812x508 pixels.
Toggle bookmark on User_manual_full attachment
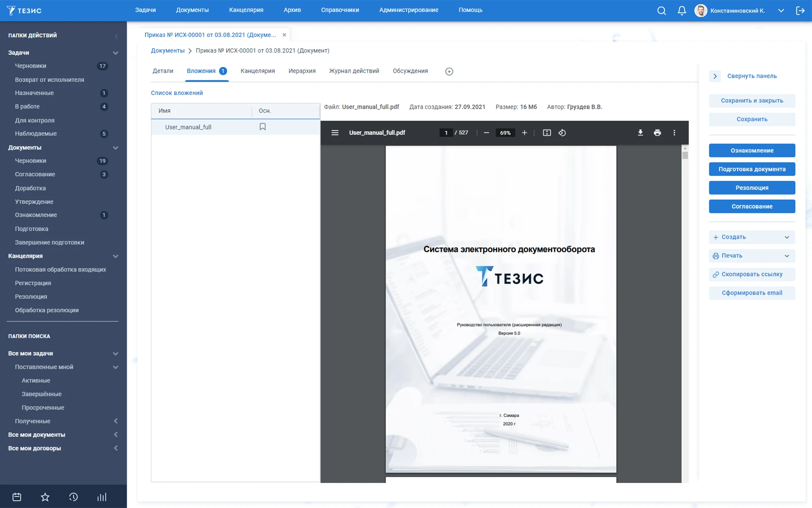pos(262,127)
